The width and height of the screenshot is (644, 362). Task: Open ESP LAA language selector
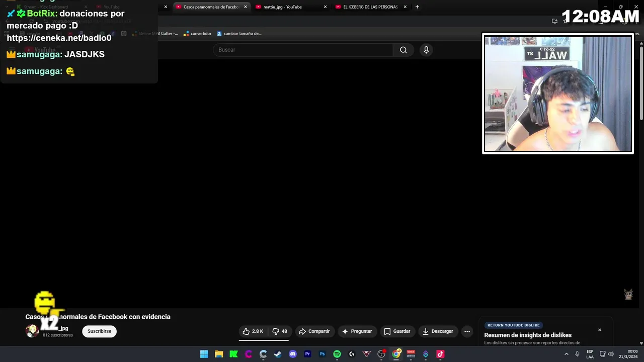coord(590,354)
